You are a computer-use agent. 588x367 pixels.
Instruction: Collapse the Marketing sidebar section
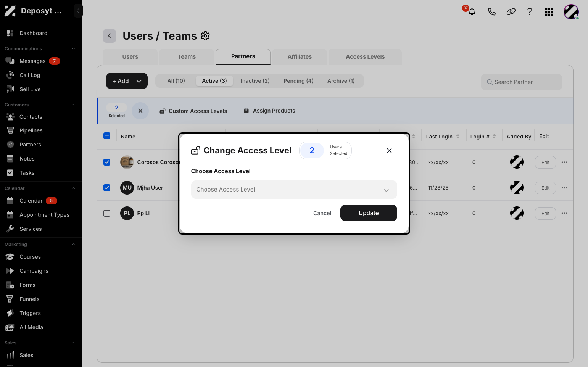pos(74,245)
